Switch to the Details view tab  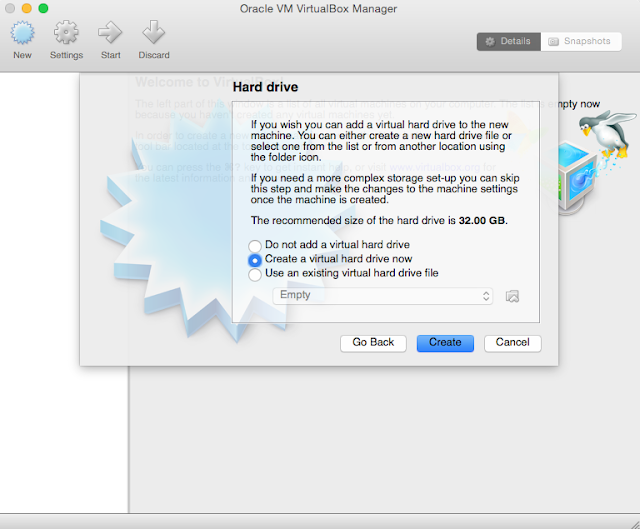tap(509, 42)
